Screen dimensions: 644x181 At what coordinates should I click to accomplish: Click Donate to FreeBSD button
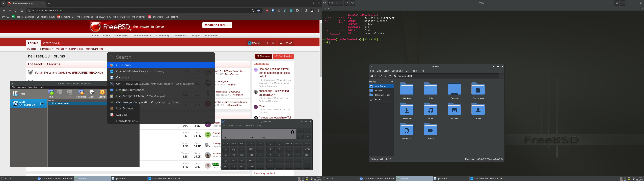point(217,25)
